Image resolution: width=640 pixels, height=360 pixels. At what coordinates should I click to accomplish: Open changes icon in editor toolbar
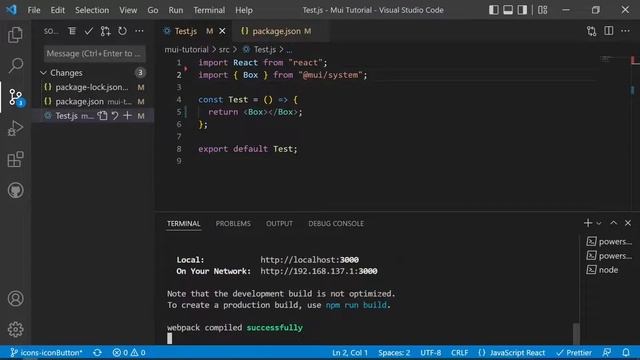coord(591,31)
